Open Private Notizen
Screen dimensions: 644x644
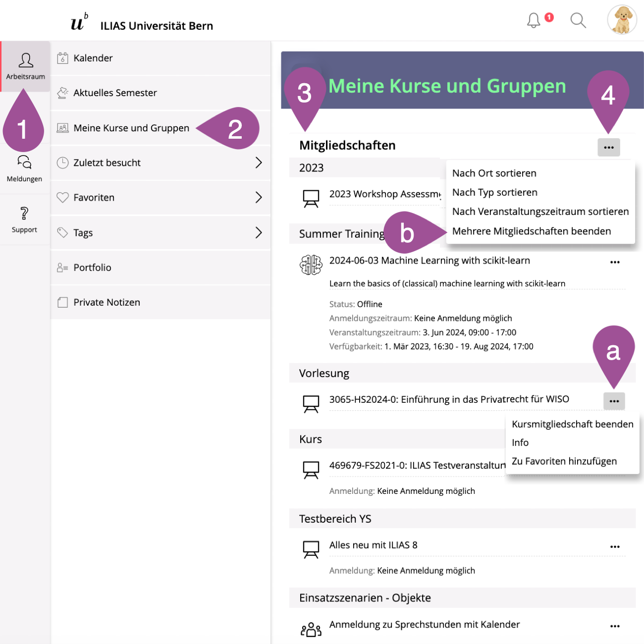[x=107, y=302]
